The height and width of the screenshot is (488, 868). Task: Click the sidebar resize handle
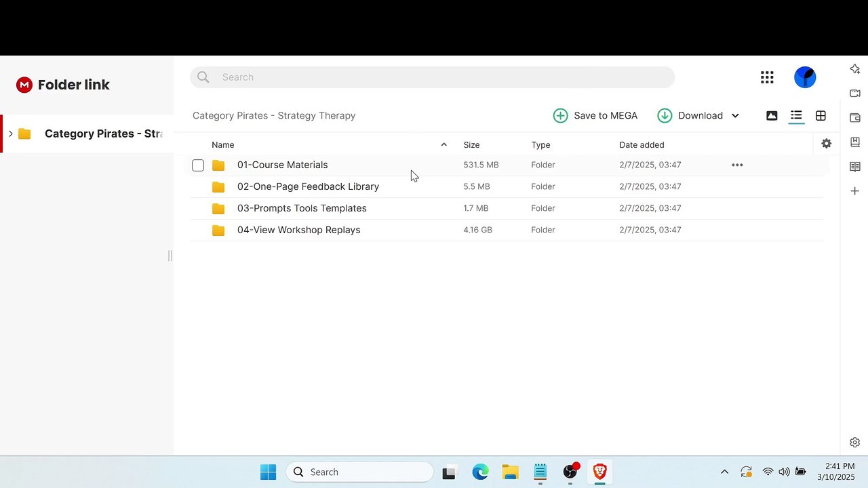[x=170, y=256]
